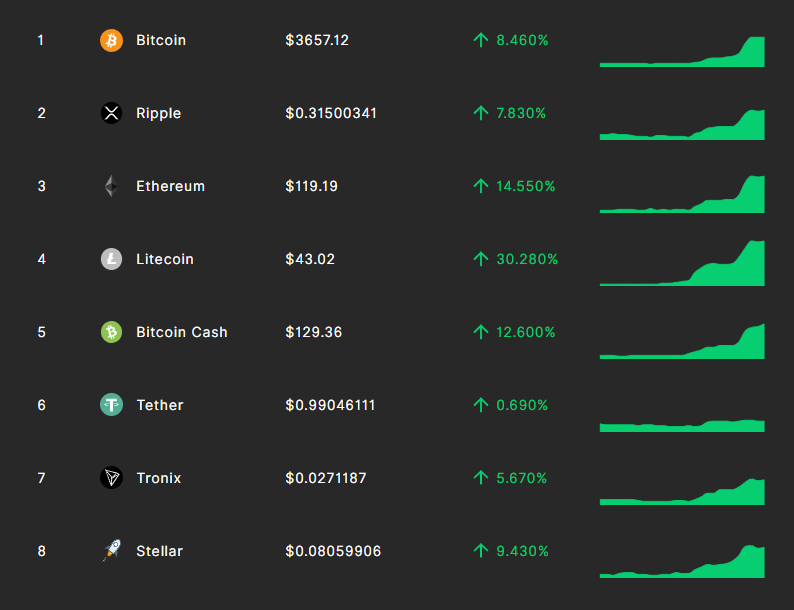Click the Litecoin 30.280% change value
Viewport: 794px width, 610px height.
point(527,259)
